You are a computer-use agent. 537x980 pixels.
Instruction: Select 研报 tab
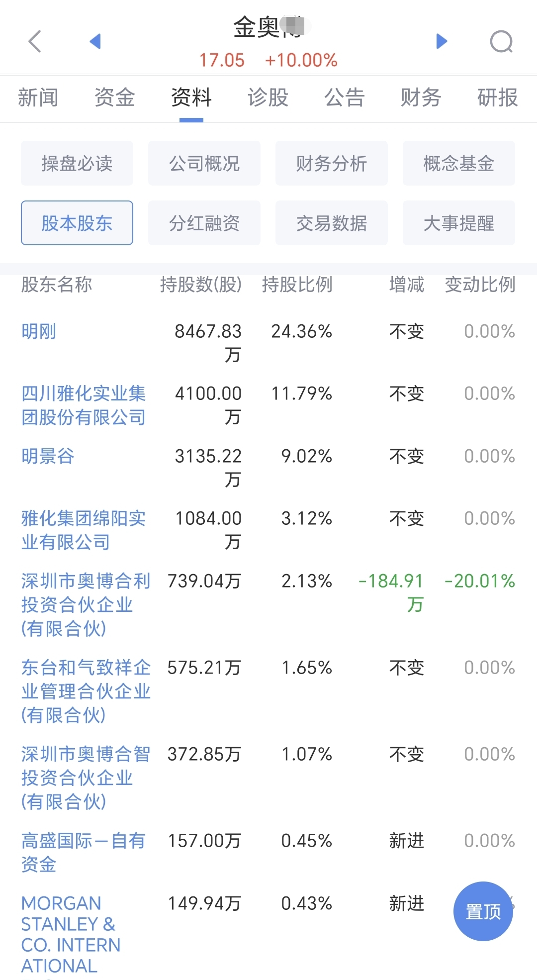click(497, 98)
